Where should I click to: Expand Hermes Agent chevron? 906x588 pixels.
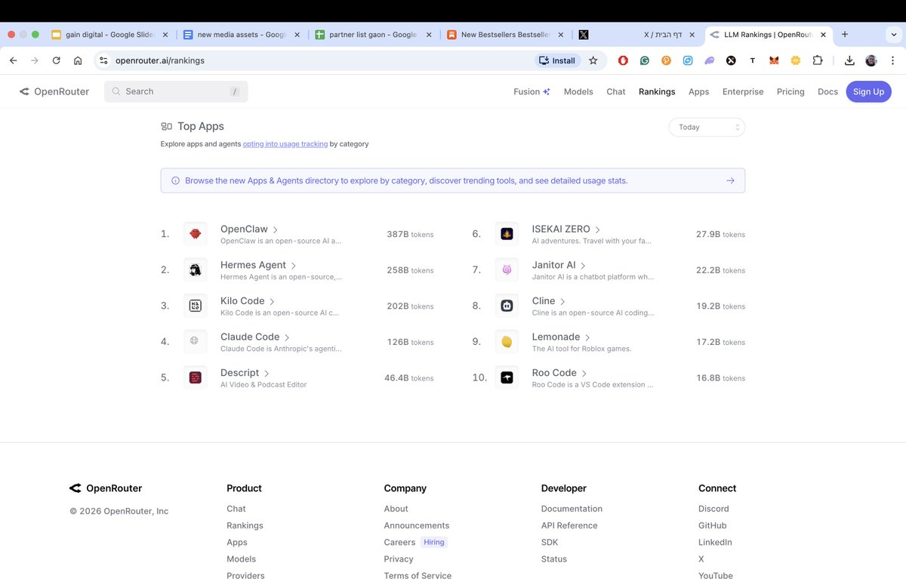pyautogui.click(x=294, y=266)
